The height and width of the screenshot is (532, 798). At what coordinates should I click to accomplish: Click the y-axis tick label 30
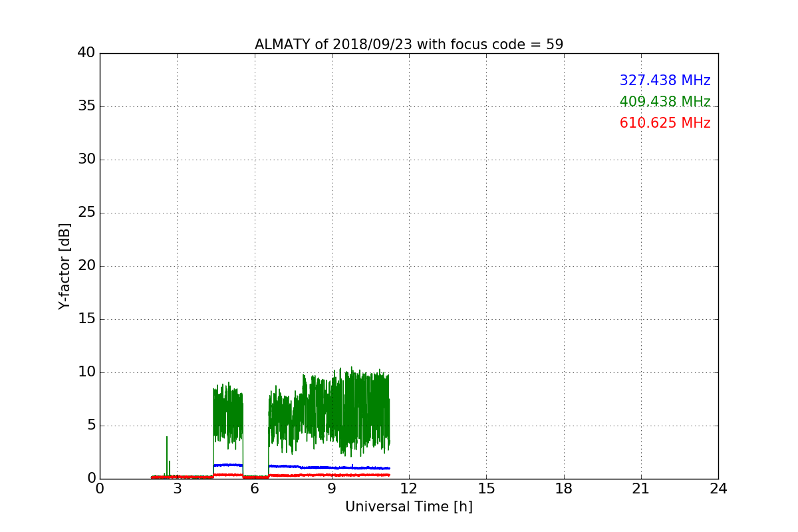tap(86, 160)
